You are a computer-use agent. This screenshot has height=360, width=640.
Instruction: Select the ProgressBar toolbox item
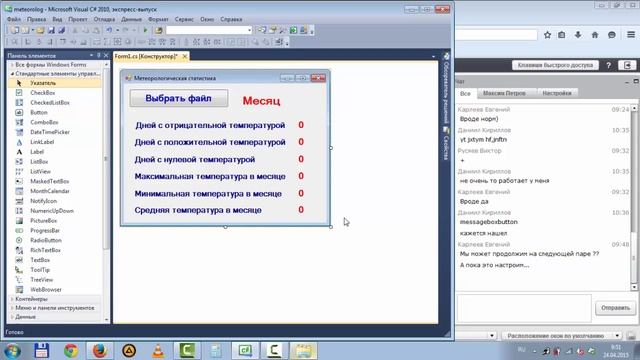click(x=45, y=230)
